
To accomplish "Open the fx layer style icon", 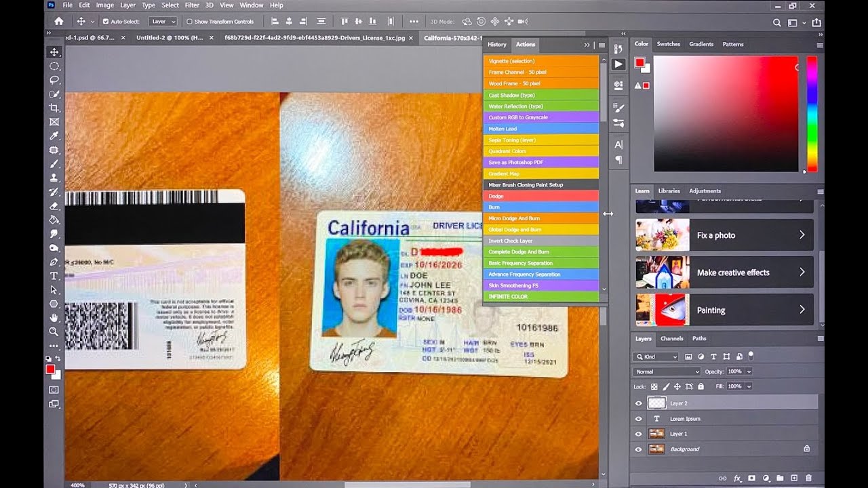I will [737, 479].
